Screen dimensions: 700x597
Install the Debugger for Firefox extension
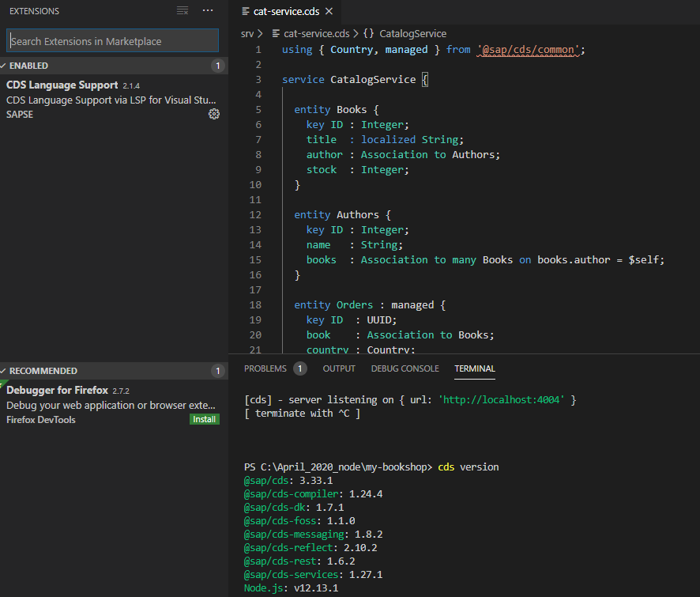point(205,419)
